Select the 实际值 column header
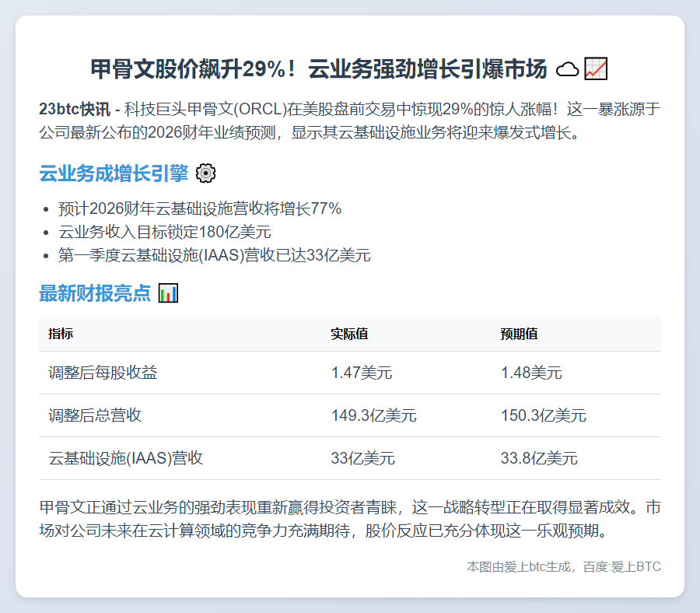The width and height of the screenshot is (700, 613). 349,334
